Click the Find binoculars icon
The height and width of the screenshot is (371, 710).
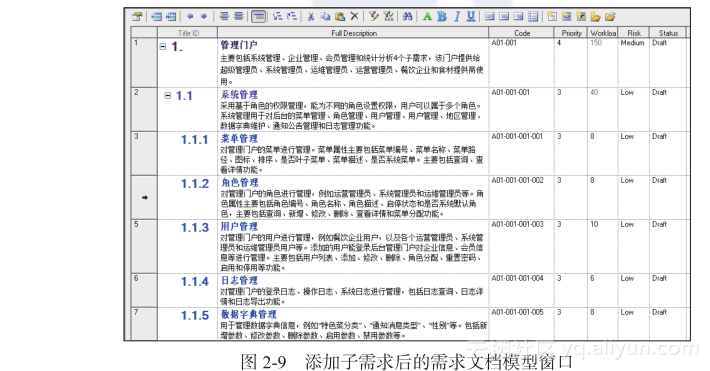[408, 17]
